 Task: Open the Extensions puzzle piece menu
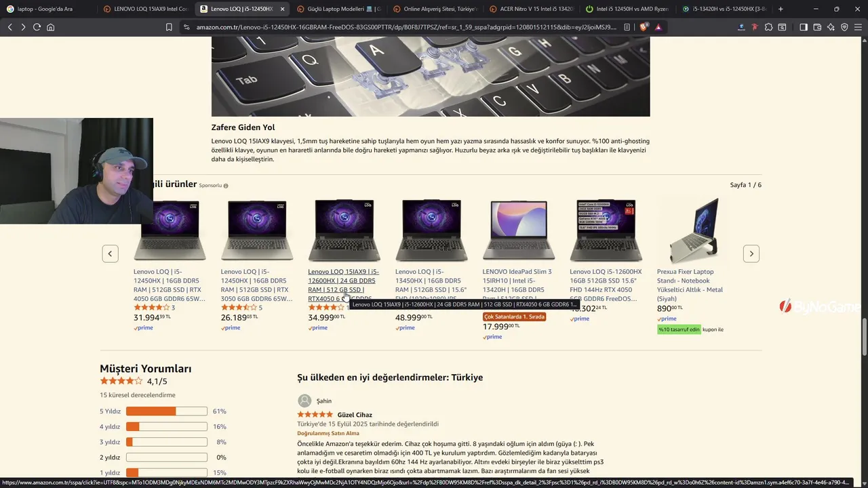768,27
